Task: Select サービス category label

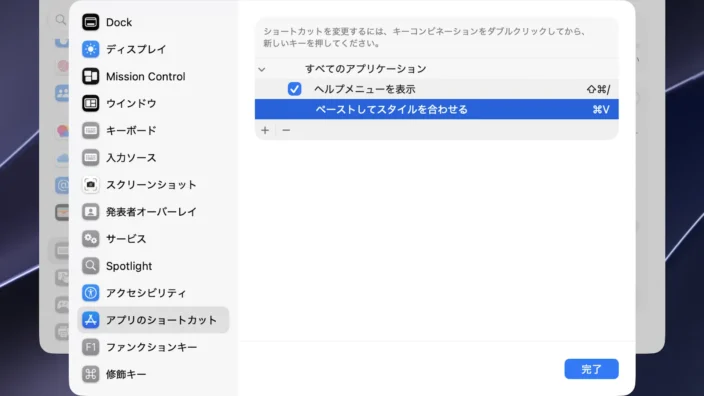Action: coord(126,238)
